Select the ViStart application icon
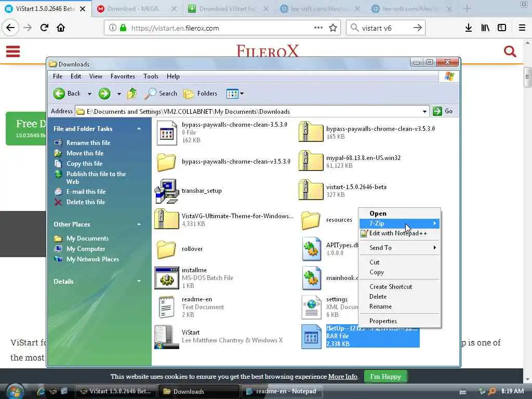This screenshot has height=399, width=532. pos(167,337)
